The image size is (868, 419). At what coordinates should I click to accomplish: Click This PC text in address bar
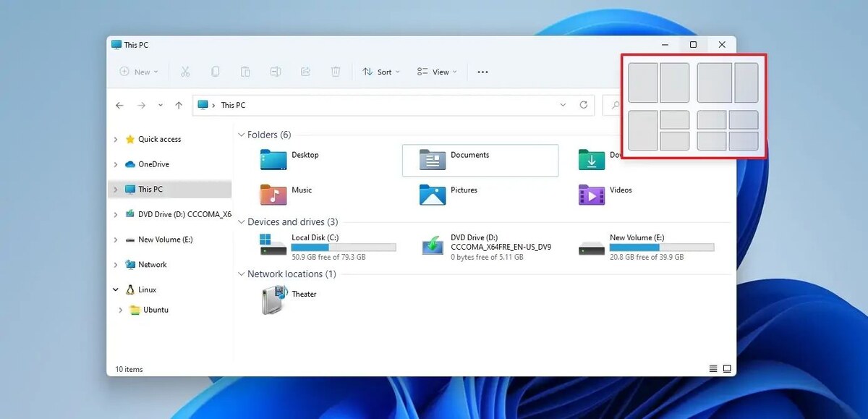click(233, 105)
